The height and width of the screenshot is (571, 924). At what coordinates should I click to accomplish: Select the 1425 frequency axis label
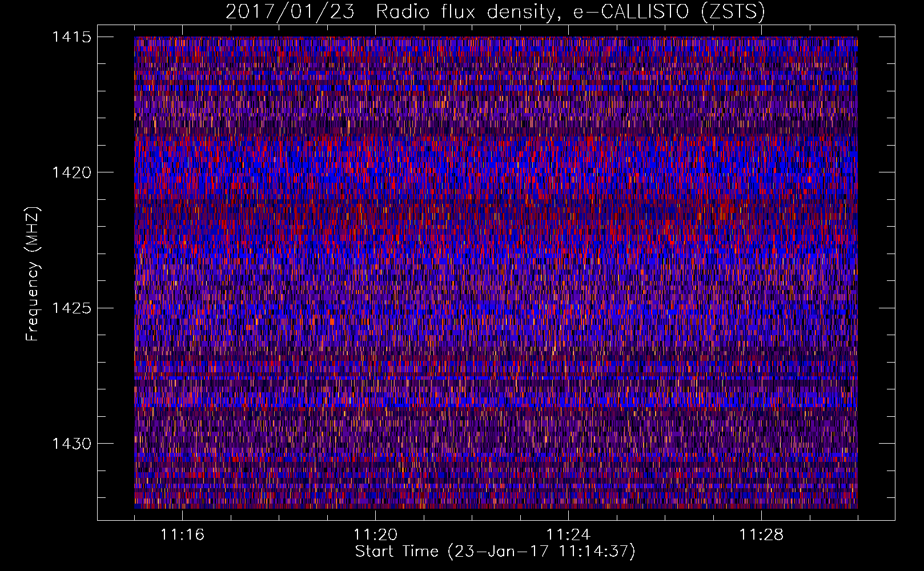point(72,308)
